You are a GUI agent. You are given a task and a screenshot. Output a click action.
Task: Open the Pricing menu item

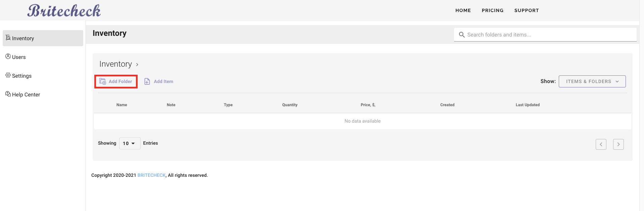492,10
